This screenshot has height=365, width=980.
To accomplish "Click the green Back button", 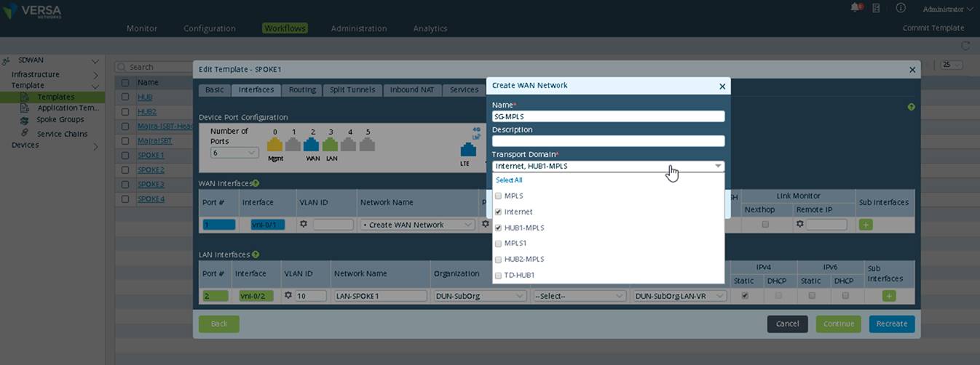I will [219, 324].
